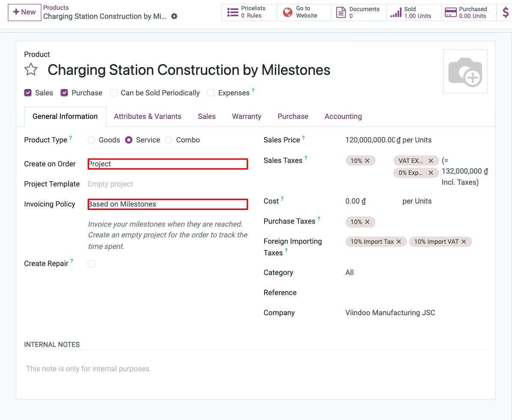The height and width of the screenshot is (420, 512).
Task: Click the Reference input field
Action: click(417, 293)
